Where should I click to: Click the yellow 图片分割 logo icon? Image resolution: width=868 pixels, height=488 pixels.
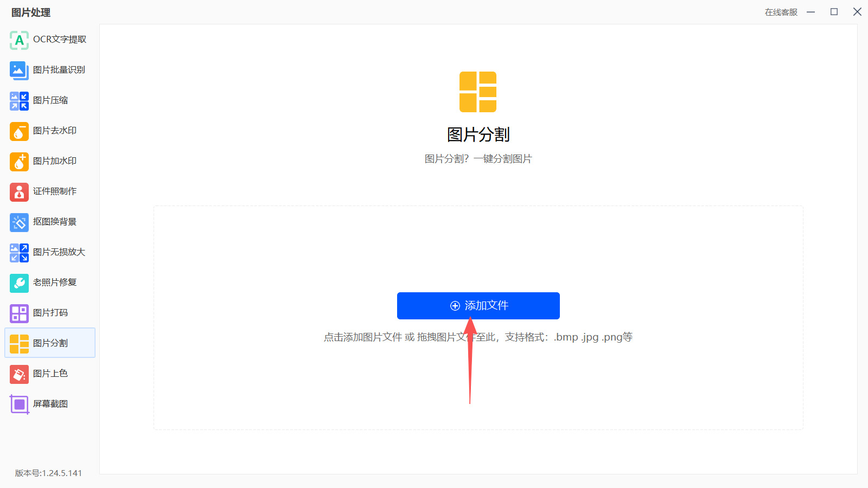pyautogui.click(x=478, y=92)
